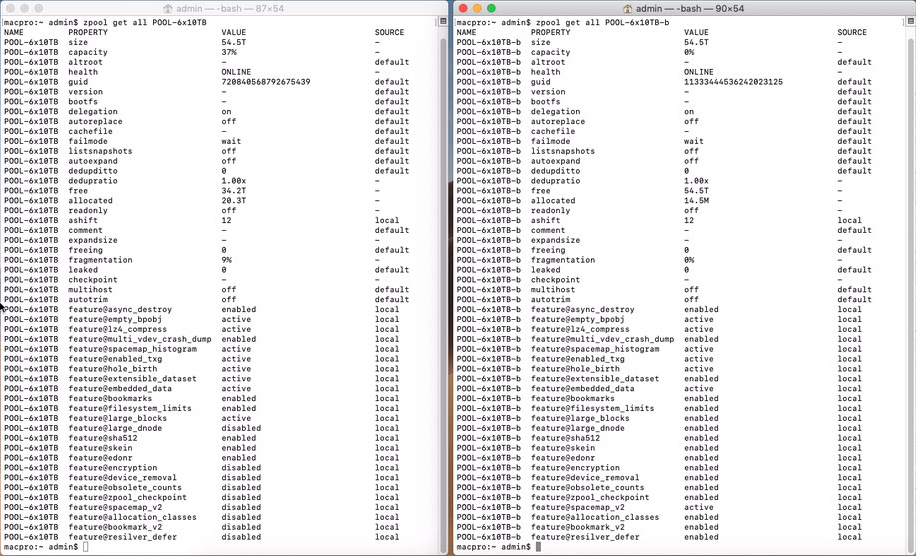
Task: Click 'local' source of ashift row in right window
Action: 849,220
